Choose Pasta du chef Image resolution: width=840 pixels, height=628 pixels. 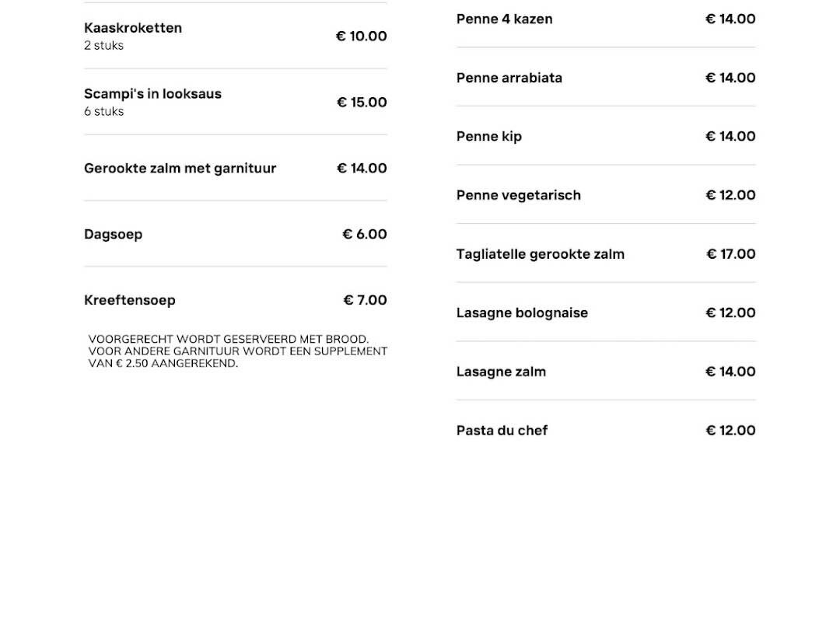pyautogui.click(x=502, y=431)
